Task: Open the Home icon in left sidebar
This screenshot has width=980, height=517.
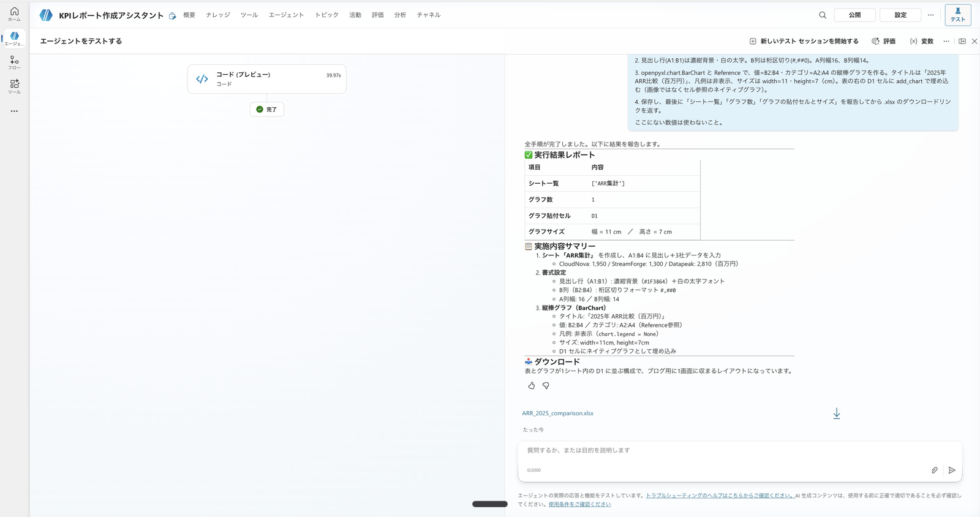Action: pos(14,14)
